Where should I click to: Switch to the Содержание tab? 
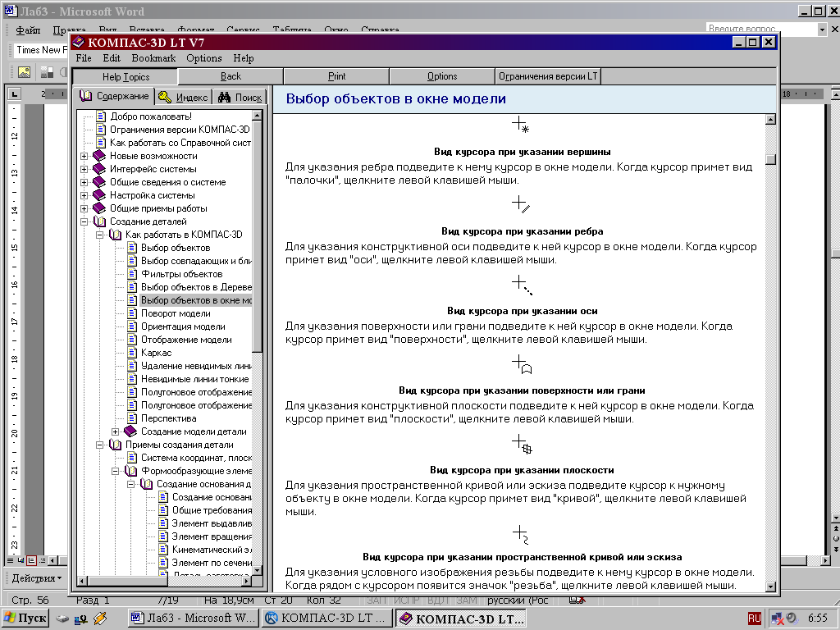click(x=115, y=96)
